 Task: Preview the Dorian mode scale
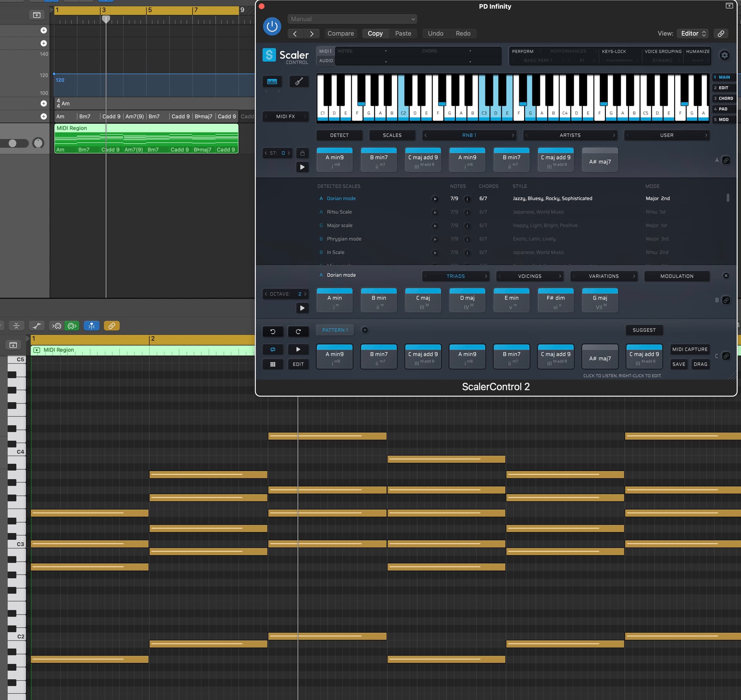[435, 199]
